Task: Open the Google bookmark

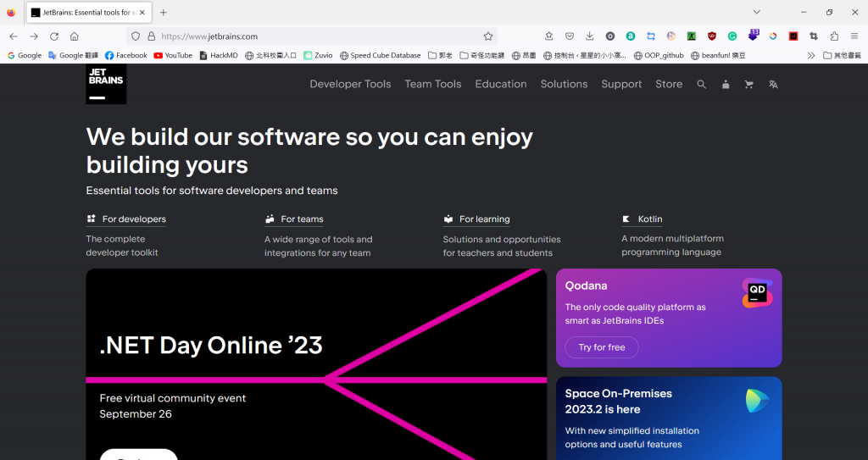Action: (x=25, y=55)
